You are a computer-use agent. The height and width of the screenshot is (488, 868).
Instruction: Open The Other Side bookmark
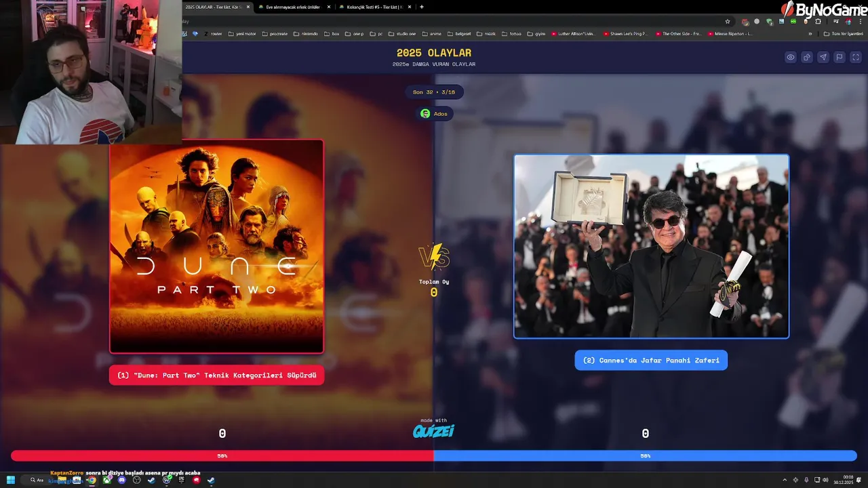(678, 34)
